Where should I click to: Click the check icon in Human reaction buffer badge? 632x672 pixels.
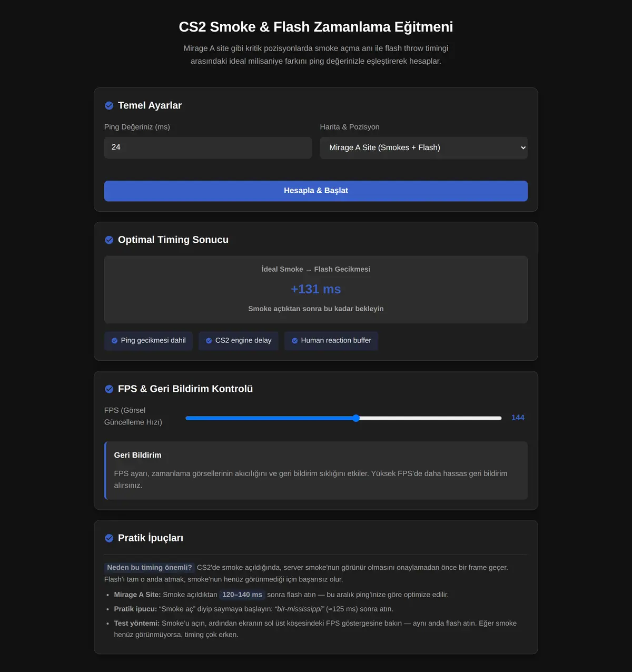pyautogui.click(x=294, y=341)
